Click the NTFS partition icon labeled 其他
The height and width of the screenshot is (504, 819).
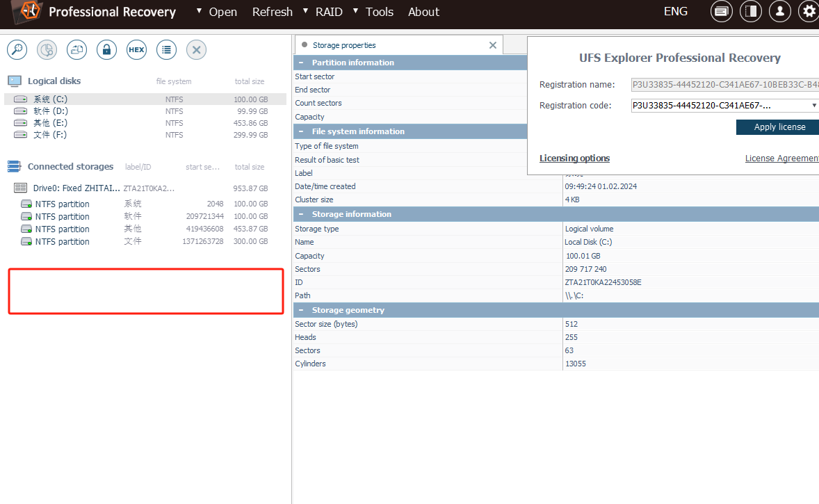[x=26, y=229]
